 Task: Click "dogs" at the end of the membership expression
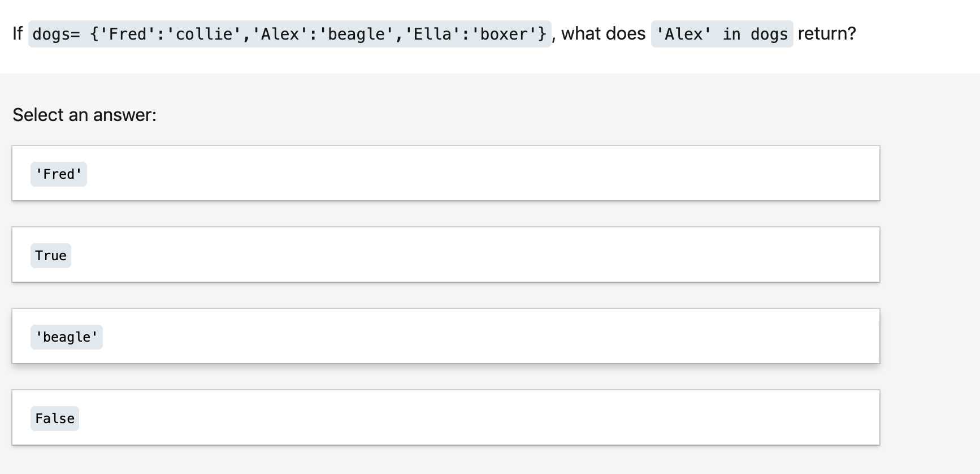click(769, 34)
